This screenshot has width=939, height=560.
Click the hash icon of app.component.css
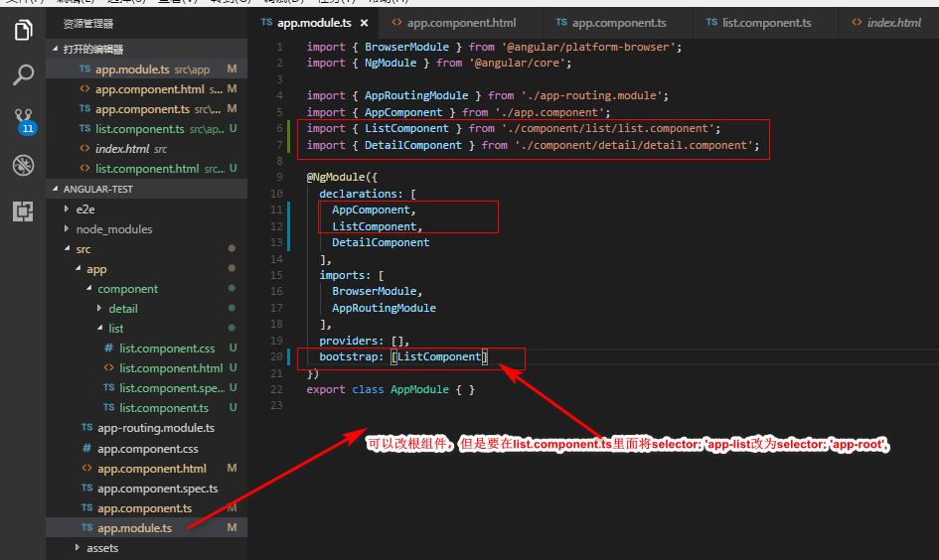pyautogui.click(x=86, y=448)
